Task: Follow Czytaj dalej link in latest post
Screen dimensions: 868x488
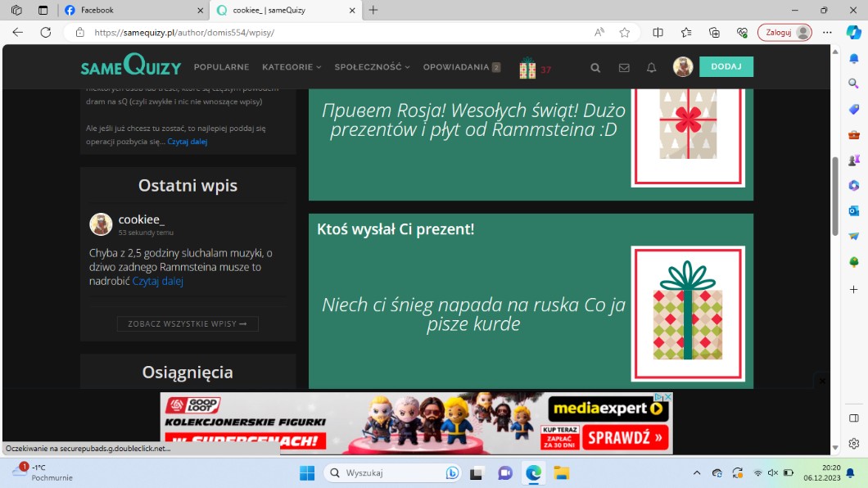Action: click(158, 281)
